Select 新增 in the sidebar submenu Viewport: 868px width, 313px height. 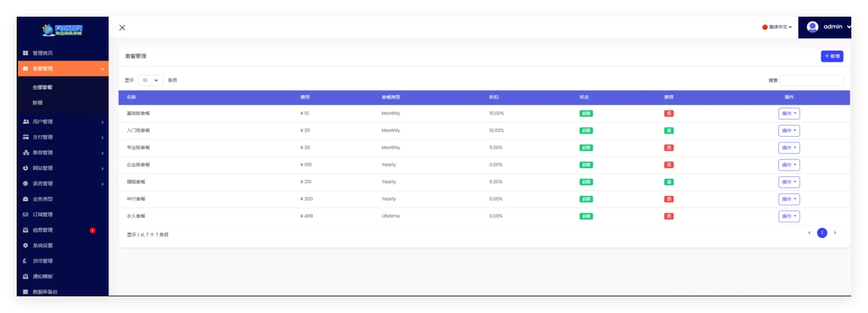coord(38,103)
